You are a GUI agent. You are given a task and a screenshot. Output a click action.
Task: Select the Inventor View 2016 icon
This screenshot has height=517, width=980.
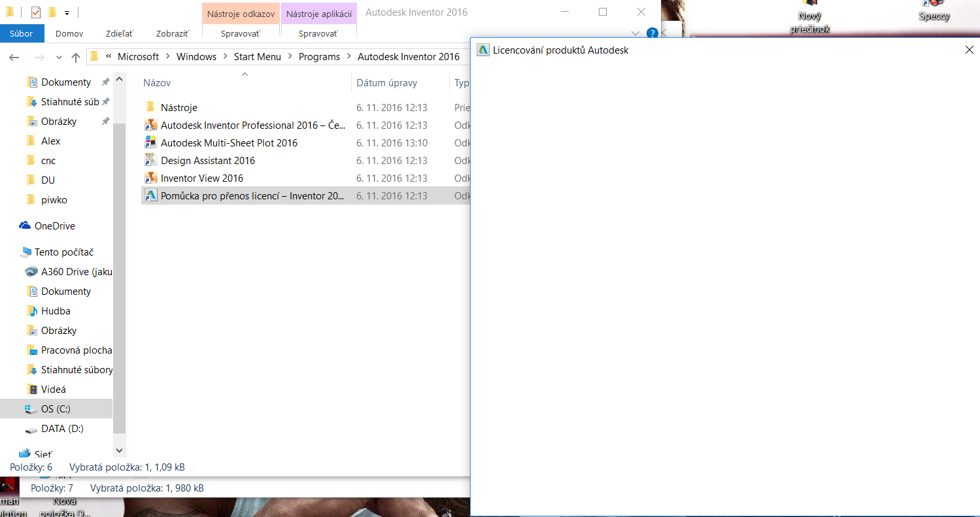pos(151,178)
